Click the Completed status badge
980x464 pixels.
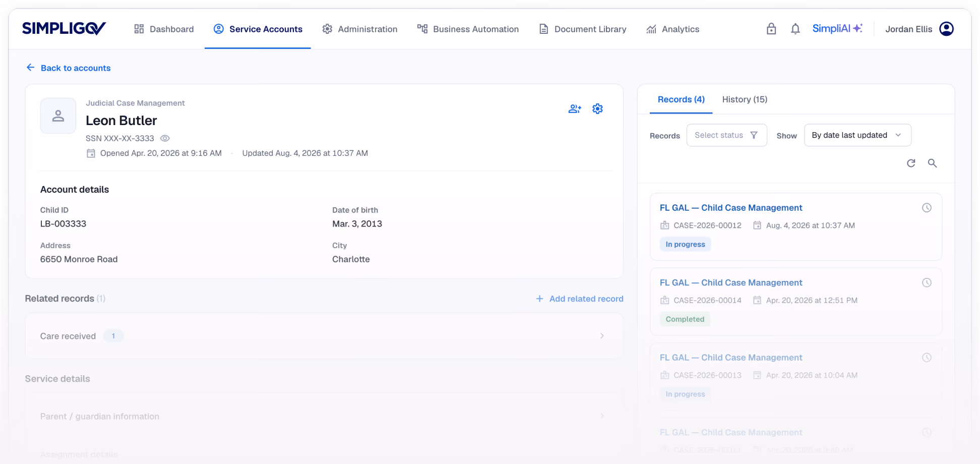(685, 319)
